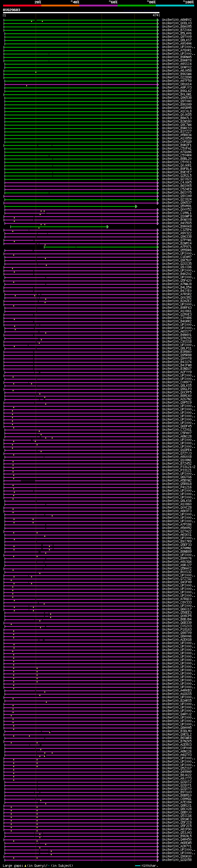Image resolution: width=197 pixels, height=868 pixels.
Task: Select the UniRef100_A6REW5 label
Action: click(x=177, y=843)
